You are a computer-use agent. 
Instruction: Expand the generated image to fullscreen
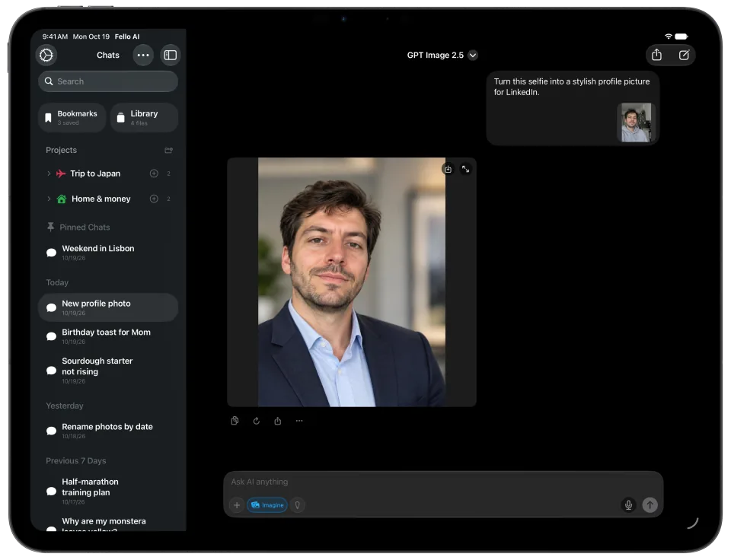[x=466, y=169]
